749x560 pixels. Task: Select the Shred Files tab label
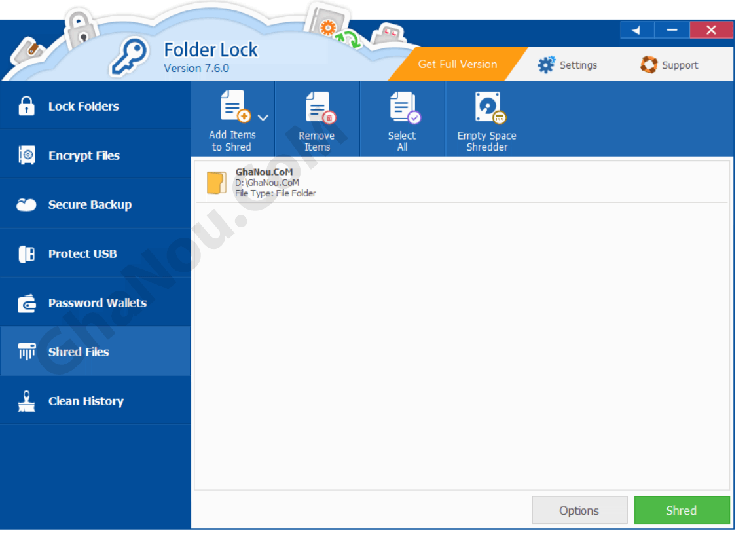(79, 352)
